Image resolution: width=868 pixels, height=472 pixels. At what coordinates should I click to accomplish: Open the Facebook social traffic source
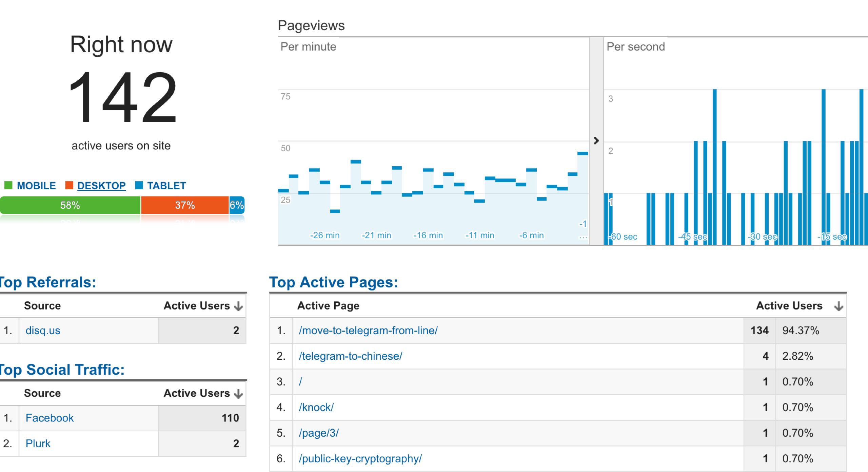[x=50, y=418]
